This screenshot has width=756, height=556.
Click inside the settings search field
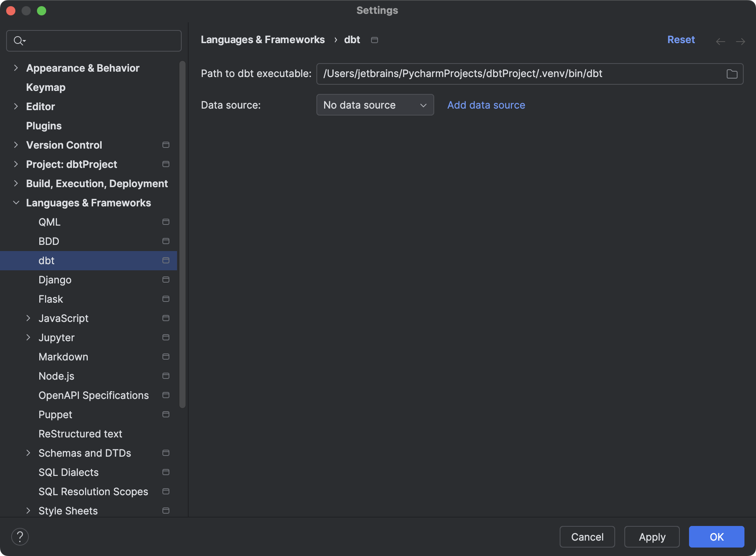(96, 40)
